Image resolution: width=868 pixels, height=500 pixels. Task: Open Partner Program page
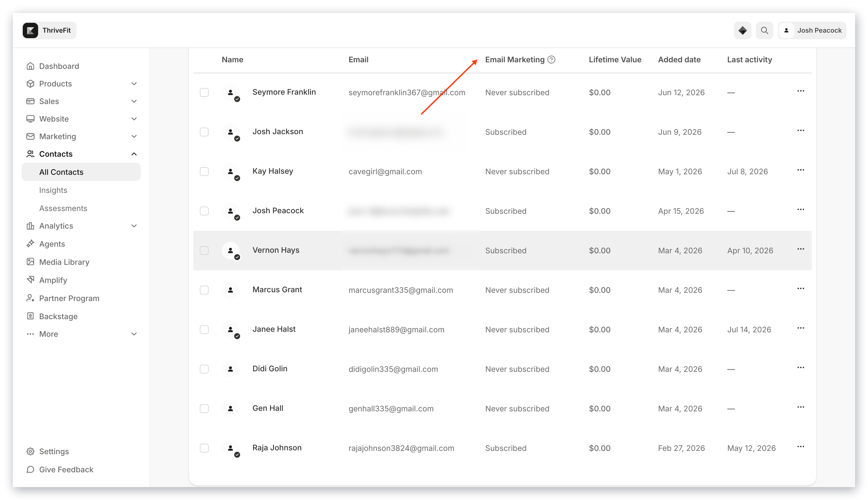tap(69, 298)
